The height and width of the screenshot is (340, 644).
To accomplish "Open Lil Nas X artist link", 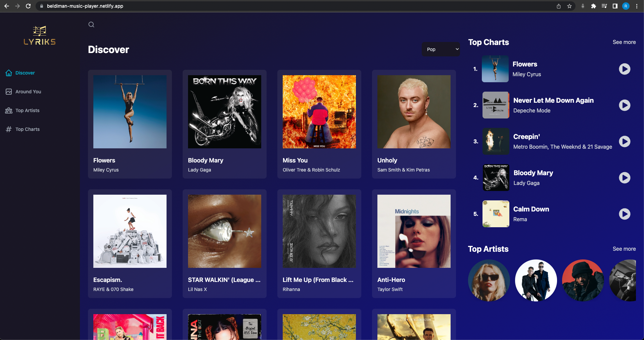I will tap(197, 289).
